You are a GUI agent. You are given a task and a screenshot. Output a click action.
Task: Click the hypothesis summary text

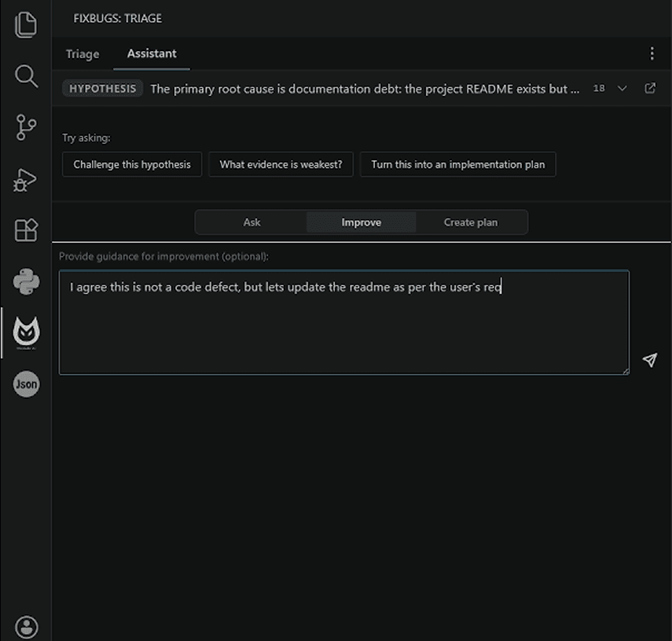pos(364,89)
